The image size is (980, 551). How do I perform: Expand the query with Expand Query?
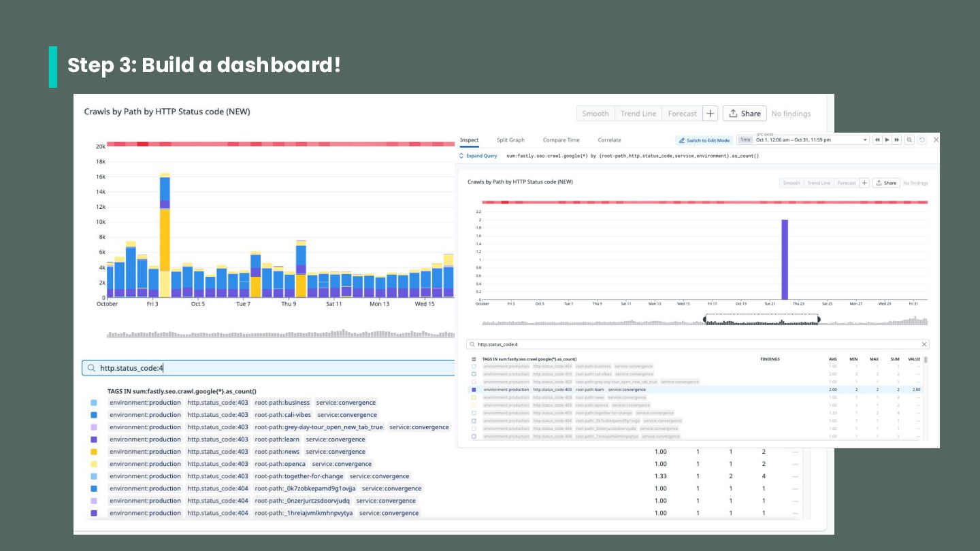pyautogui.click(x=478, y=156)
